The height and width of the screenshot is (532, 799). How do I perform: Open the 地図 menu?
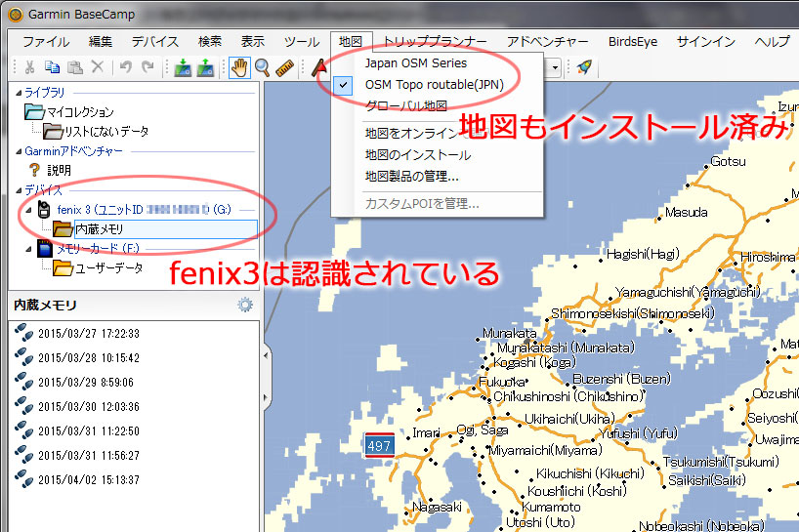[x=351, y=42]
